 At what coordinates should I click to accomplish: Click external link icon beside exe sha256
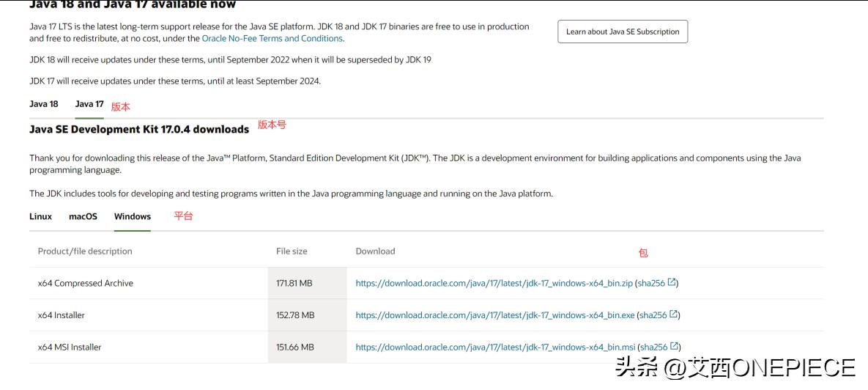click(674, 314)
